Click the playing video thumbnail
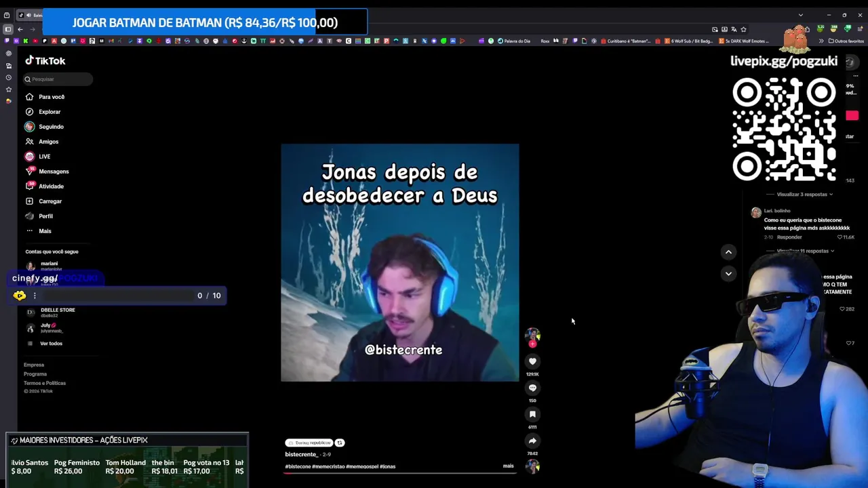This screenshot has width=868, height=488. pos(400,262)
